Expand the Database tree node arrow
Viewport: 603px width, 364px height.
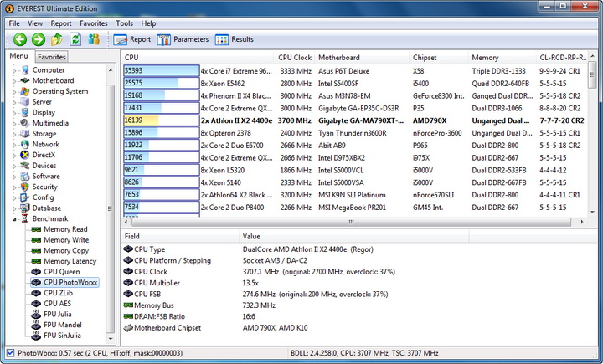coord(14,208)
